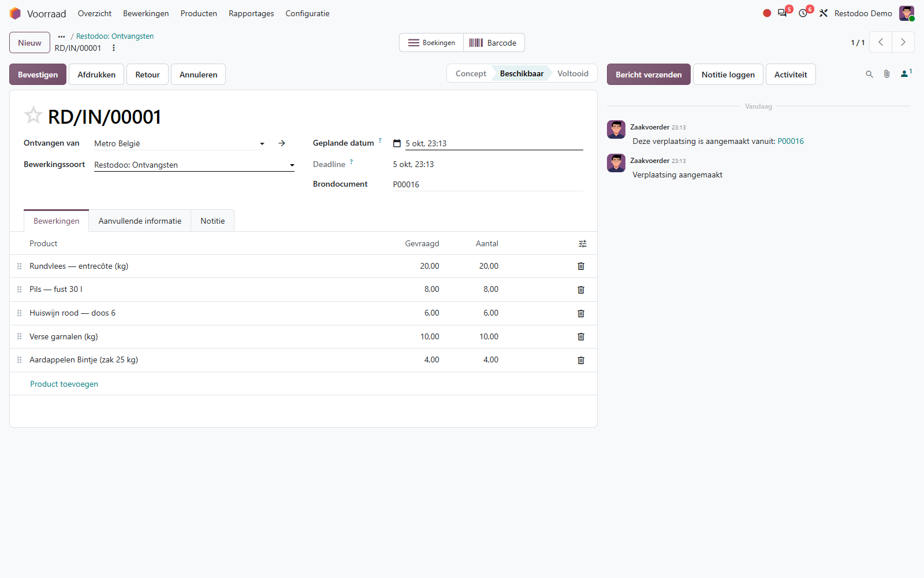Show followers icon in chatter
Viewport: 924px width, 578px height.
(906, 73)
